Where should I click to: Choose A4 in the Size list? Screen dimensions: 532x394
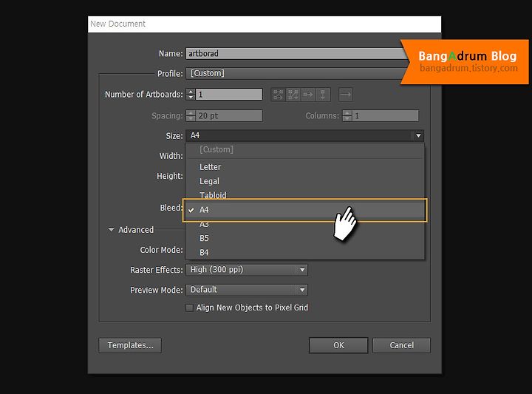pyautogui.click(x=304, y=210)
